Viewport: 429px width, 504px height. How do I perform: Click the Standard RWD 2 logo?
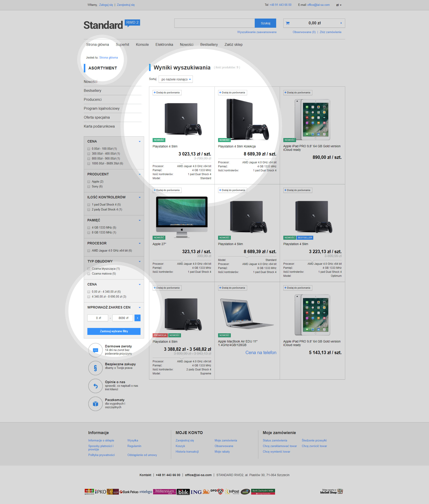[112, 25]
